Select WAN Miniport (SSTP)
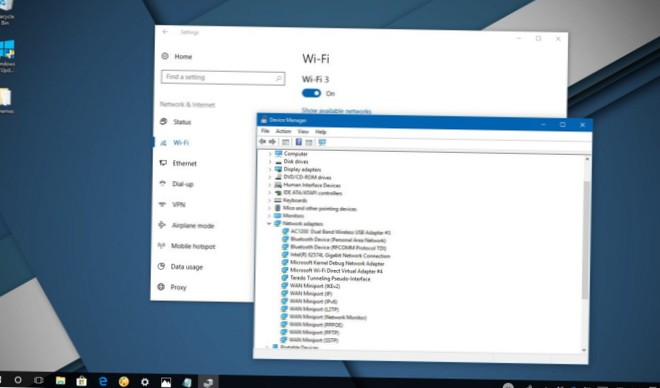This screenshot has height=388, width=660. click(x=314, y=340)
